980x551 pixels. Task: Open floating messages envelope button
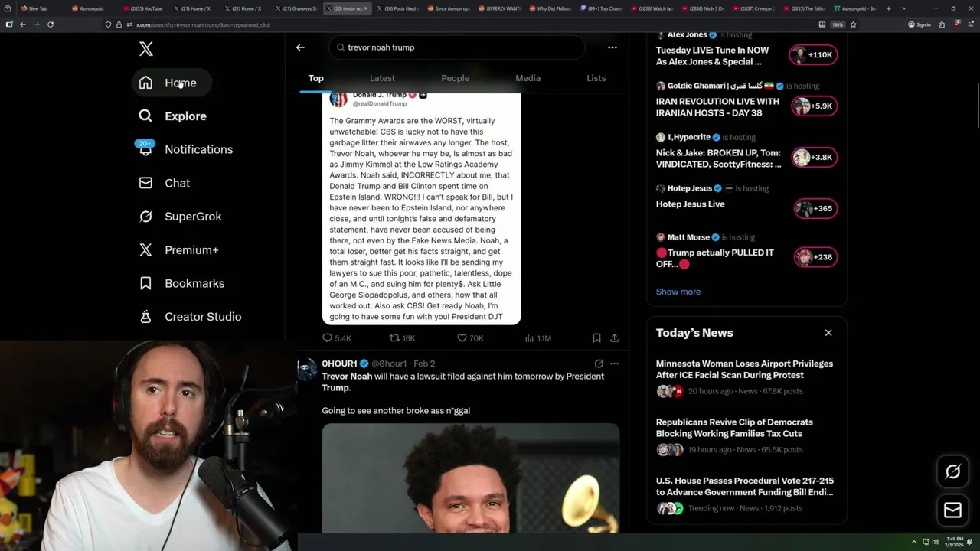point(952,510)
